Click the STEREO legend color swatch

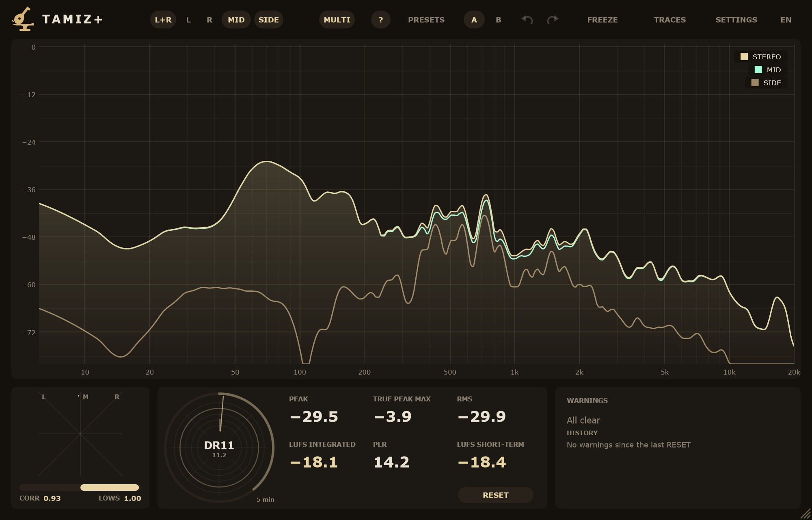744,56
